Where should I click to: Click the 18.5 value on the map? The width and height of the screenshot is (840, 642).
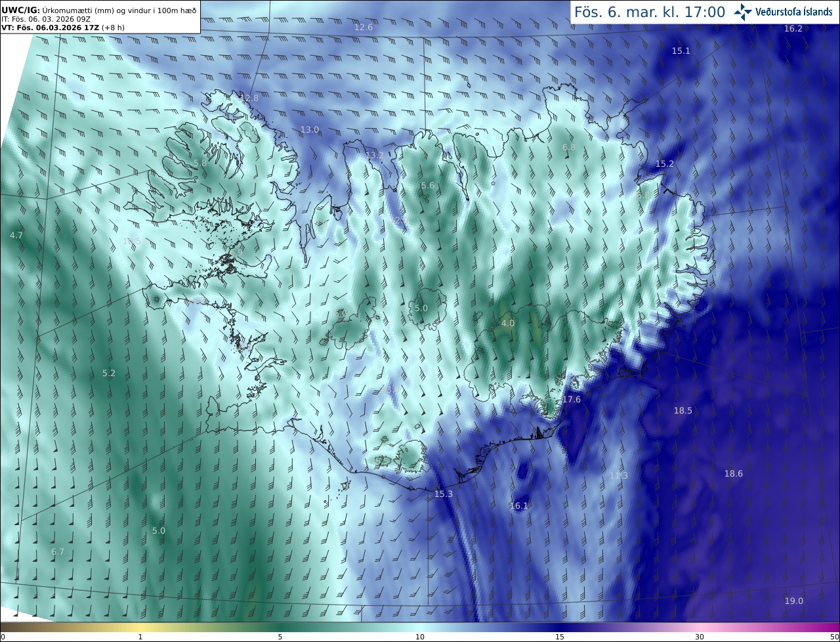click(683, 410)
